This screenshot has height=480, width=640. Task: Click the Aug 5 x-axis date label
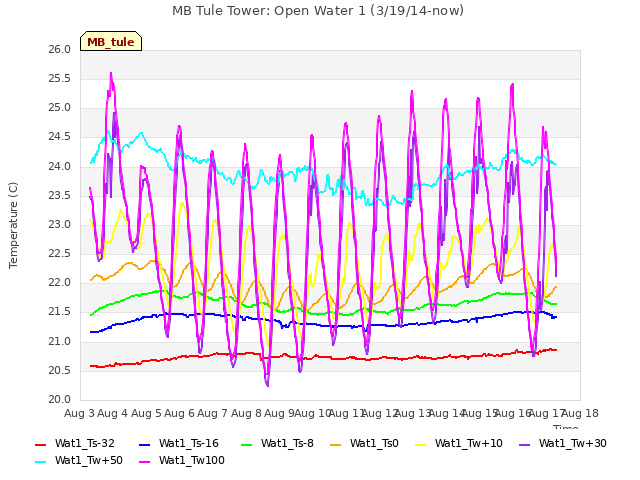pos(146,414)
